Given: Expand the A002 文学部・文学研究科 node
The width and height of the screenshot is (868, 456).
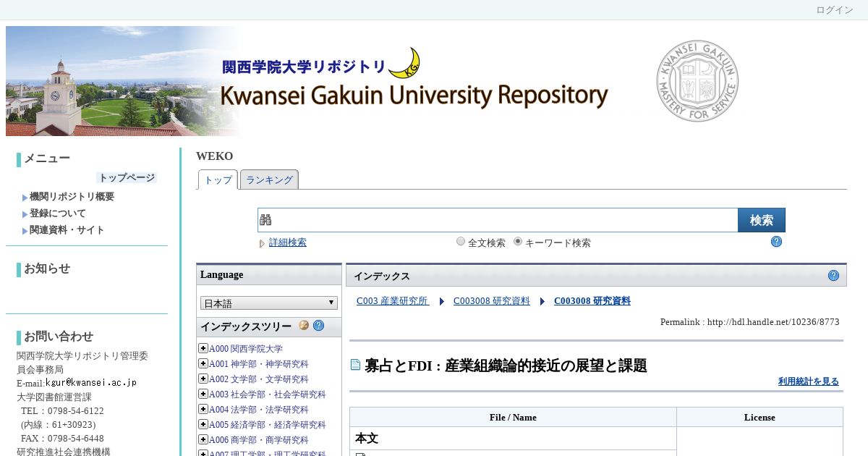Looking at the screenshot, I should pyautogui.click(x=203, y=379).
